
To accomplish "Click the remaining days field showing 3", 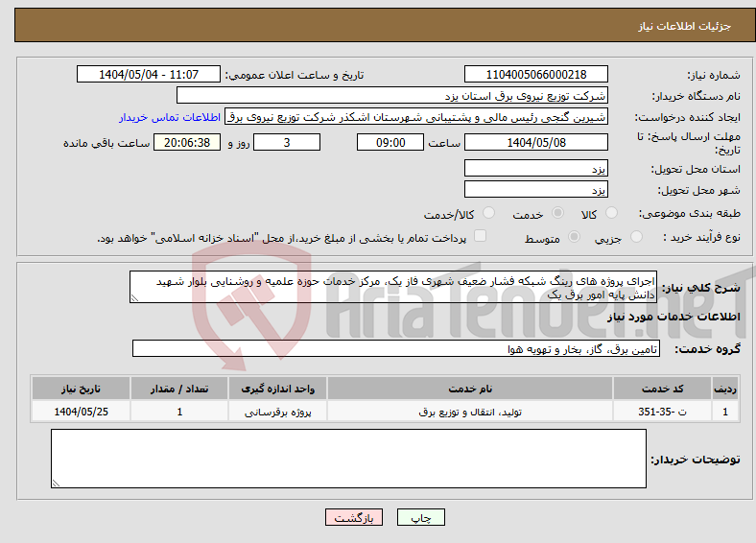I will tap(287, 143).
